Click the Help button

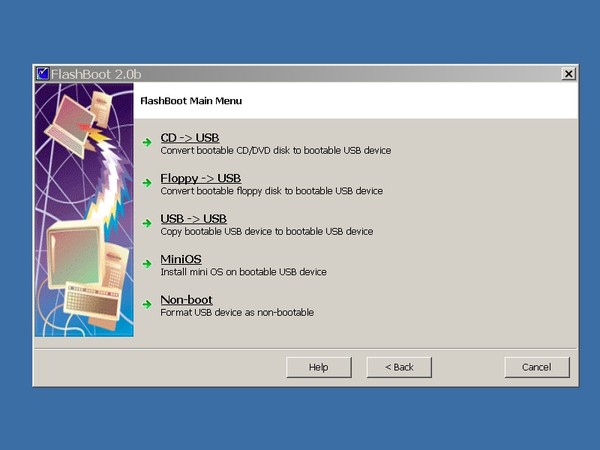[319, 367]
